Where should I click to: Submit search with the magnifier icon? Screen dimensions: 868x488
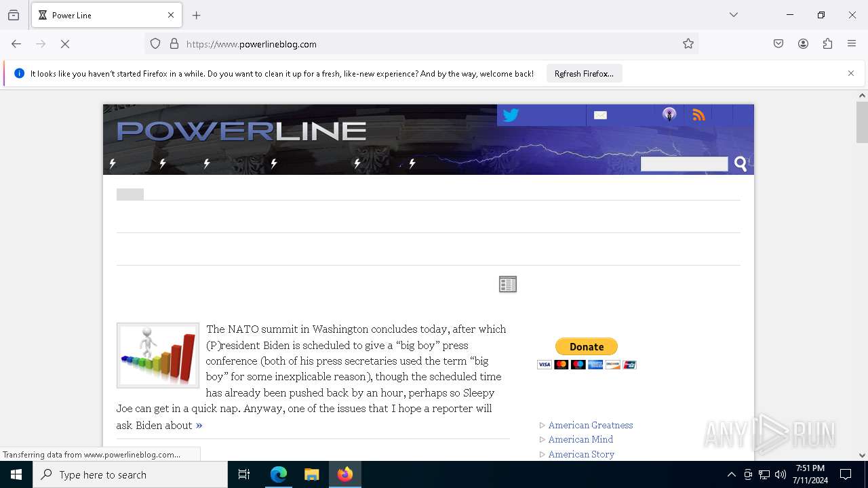741,164
